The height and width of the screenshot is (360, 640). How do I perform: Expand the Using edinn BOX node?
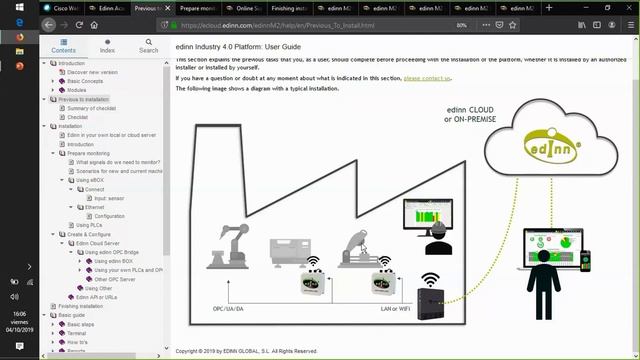coord(80,261)
